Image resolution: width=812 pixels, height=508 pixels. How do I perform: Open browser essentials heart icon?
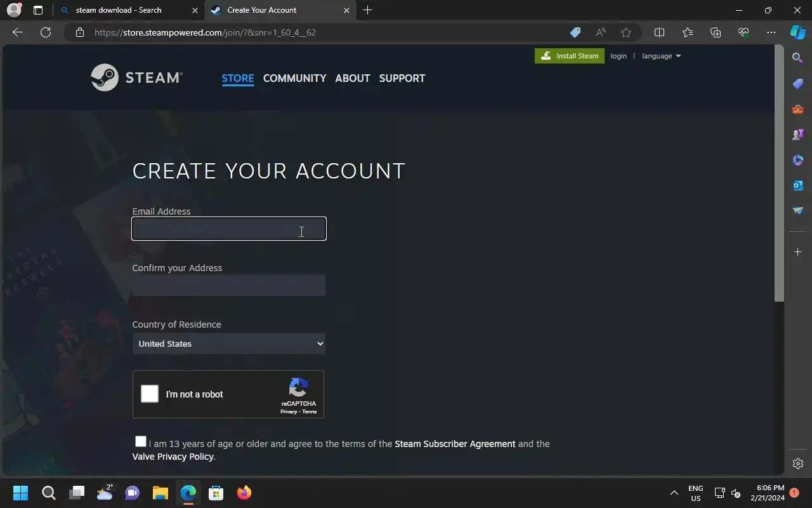[x=743, y=32]
